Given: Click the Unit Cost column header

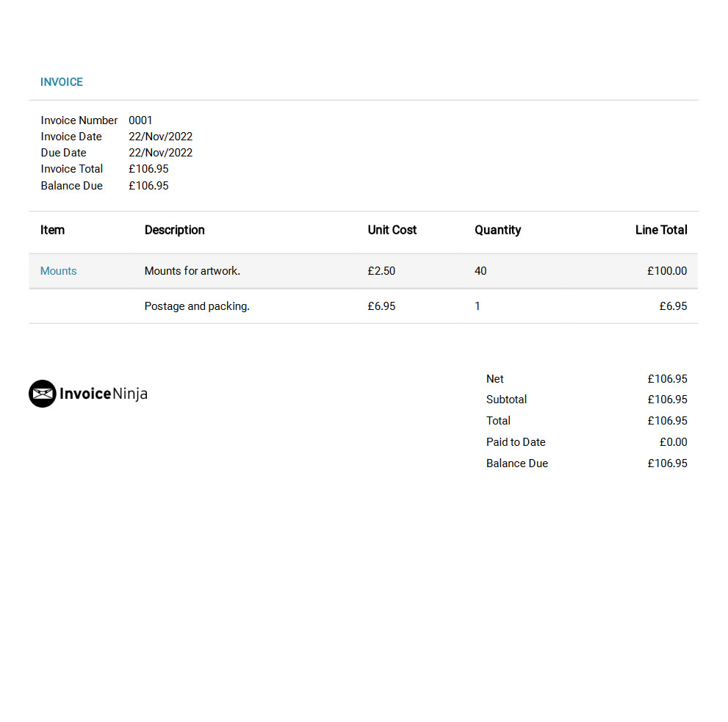Looking at the screenshot, I should [x=392, y=230].
